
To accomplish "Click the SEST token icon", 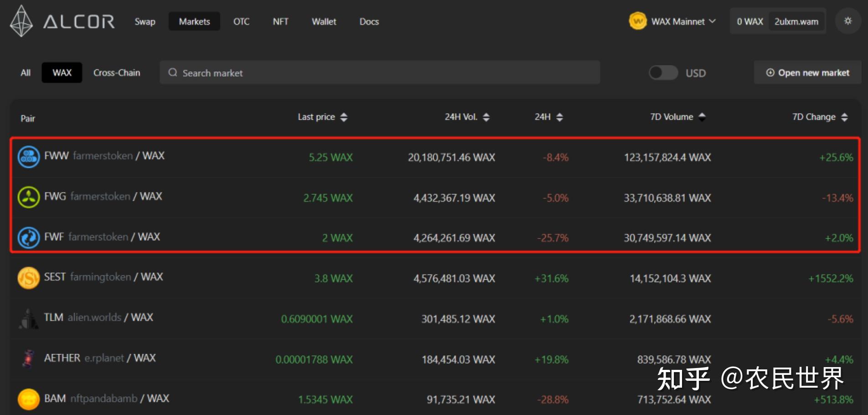I will [x=29, y=278].
